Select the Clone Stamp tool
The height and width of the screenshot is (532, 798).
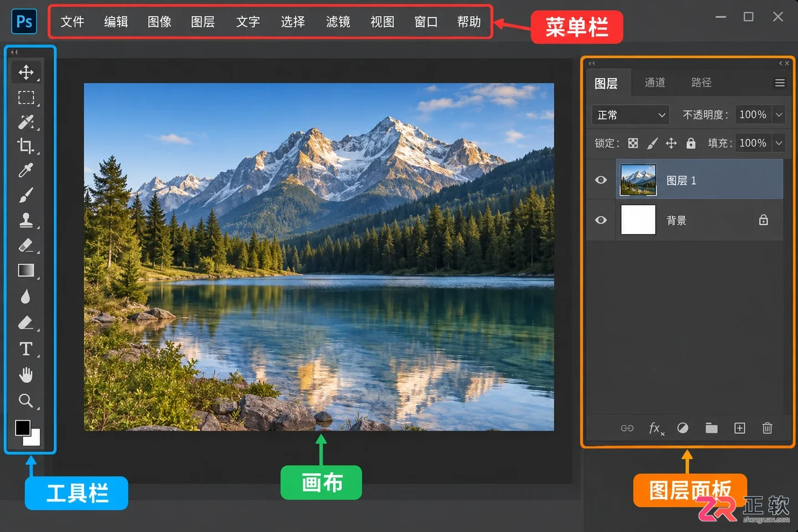click(26, 220)
